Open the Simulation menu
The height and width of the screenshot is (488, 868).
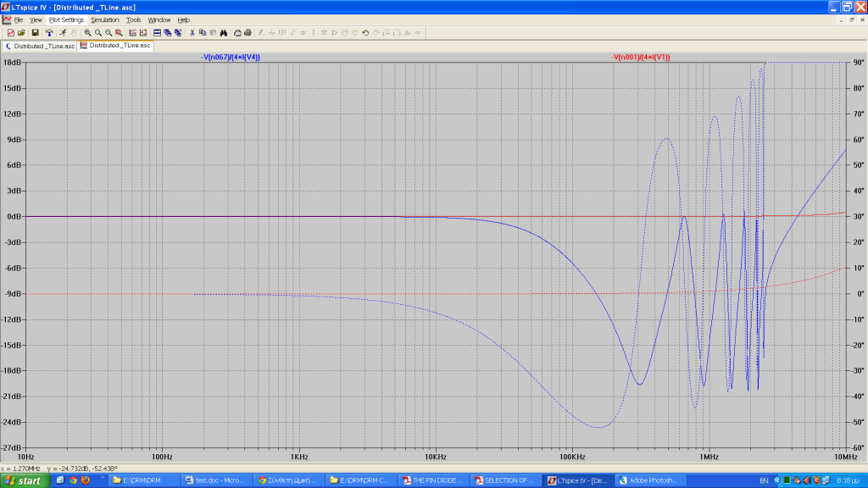pyautogui.click(x=105, y=19)
